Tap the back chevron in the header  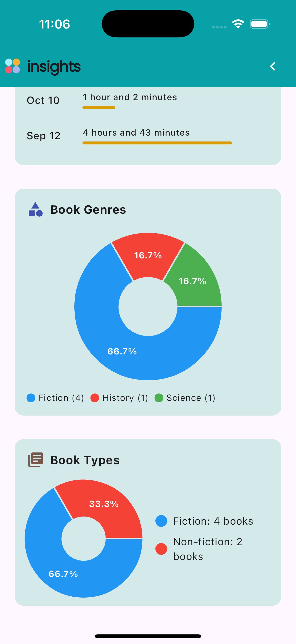pos(272,66)
